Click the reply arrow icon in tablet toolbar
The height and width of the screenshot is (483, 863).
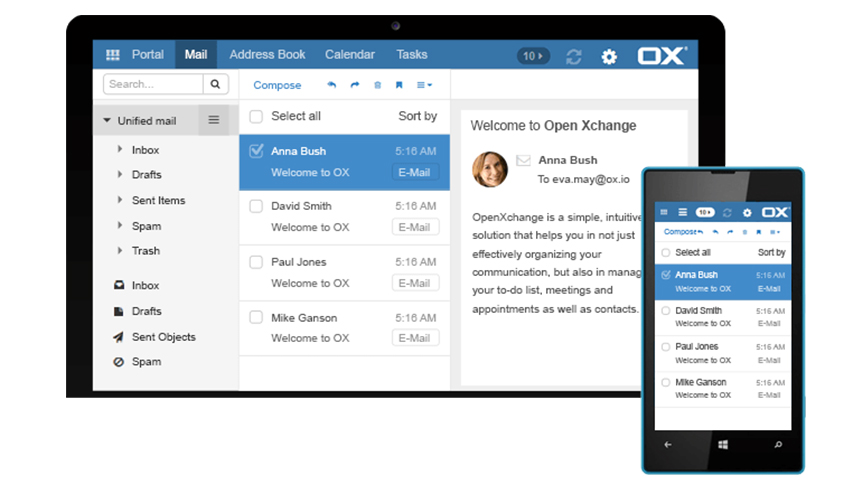331,85
